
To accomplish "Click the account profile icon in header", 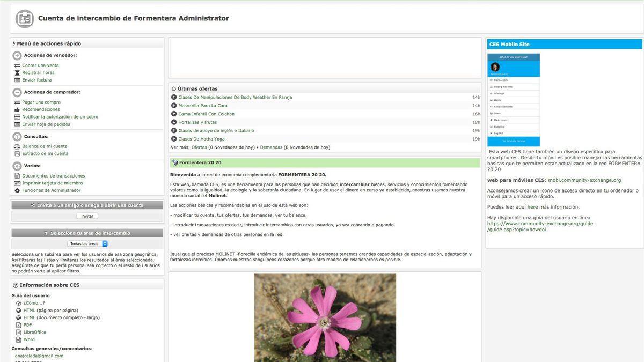I will click(x=25, y=19).
